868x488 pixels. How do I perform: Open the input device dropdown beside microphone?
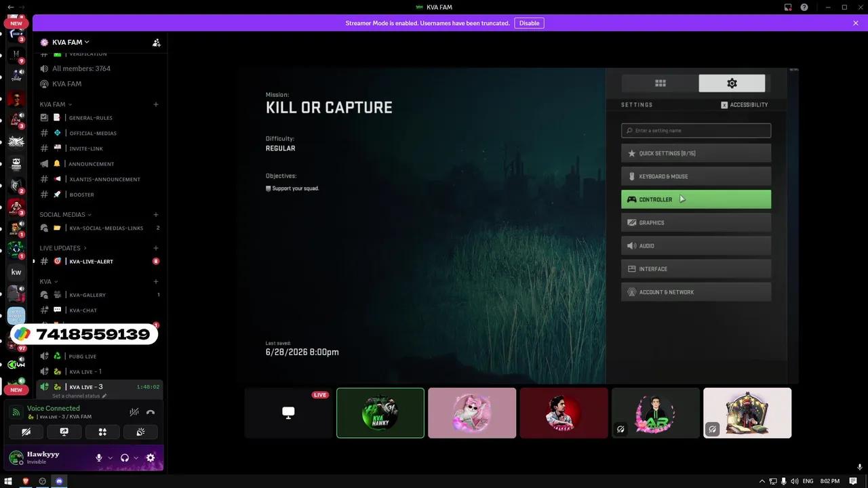(111, 458)
